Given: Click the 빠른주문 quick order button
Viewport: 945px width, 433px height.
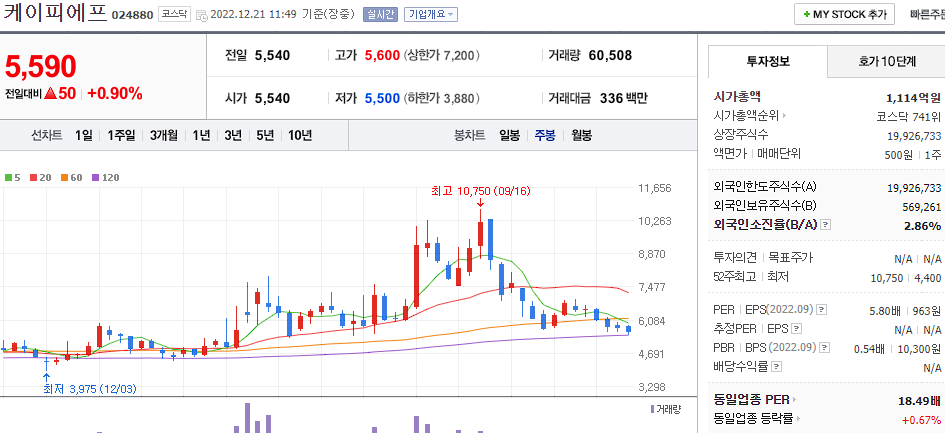Looking at the screenshot, I should (928, 14).
